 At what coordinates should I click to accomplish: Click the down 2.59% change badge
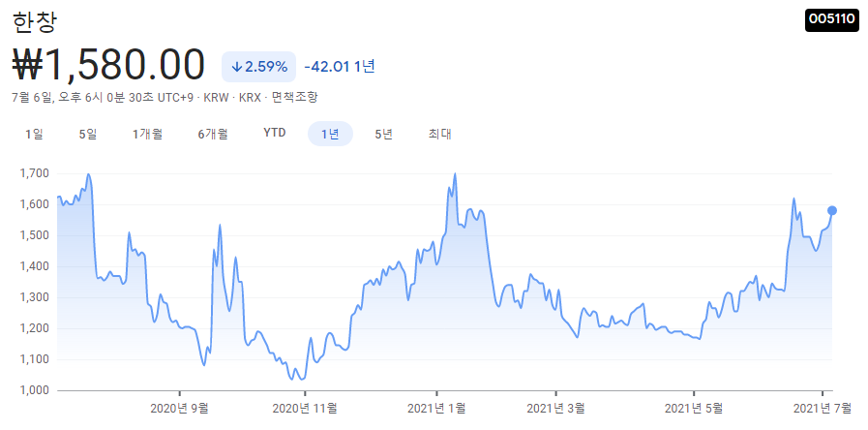(x=258, y=67)
